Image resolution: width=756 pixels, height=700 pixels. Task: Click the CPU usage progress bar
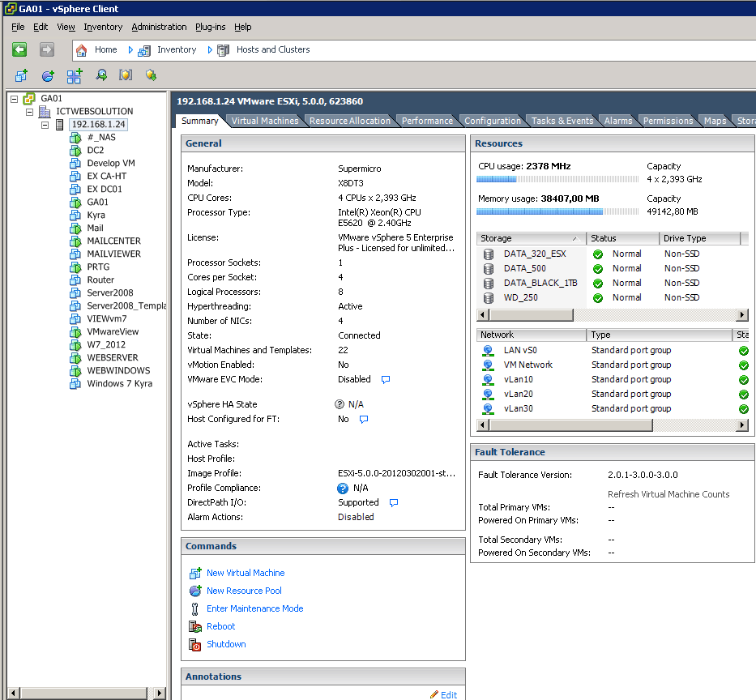coord(557,179)
